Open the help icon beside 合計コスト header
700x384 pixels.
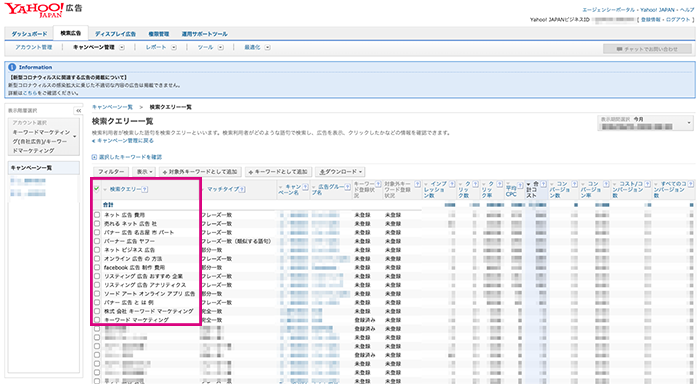point(543,184)
